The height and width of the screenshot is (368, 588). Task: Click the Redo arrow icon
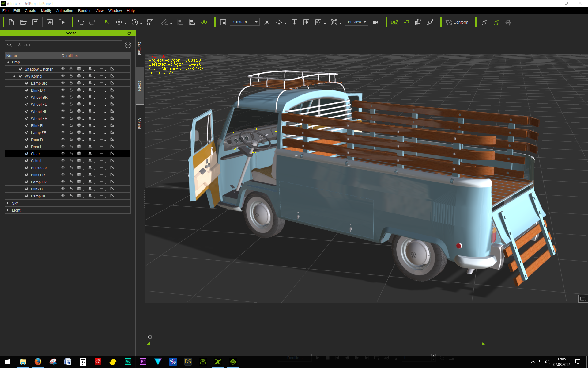coord(92,22)
